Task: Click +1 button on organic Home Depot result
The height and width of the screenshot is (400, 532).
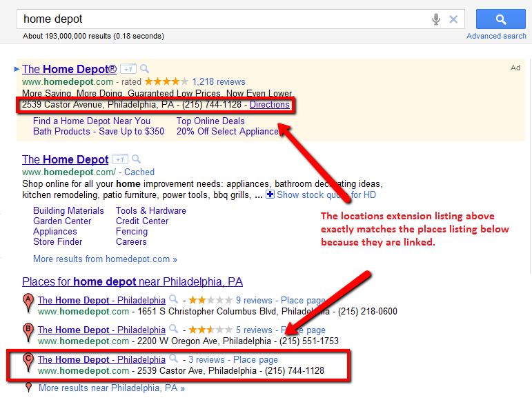Action: 120,159
